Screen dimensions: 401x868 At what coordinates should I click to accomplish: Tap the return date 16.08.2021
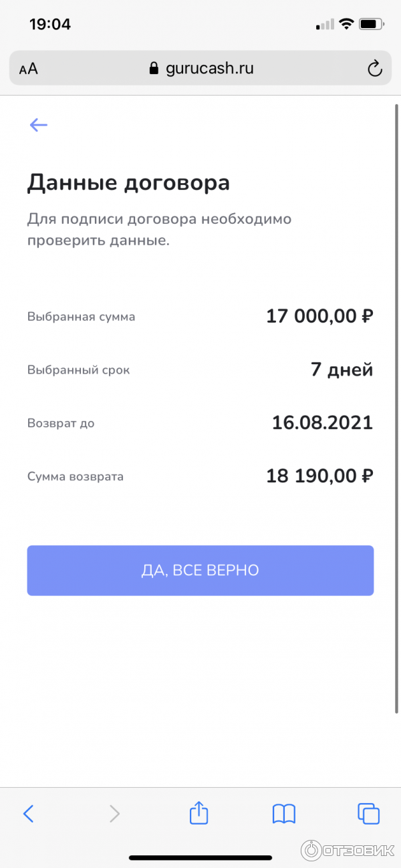pos(322,423)
